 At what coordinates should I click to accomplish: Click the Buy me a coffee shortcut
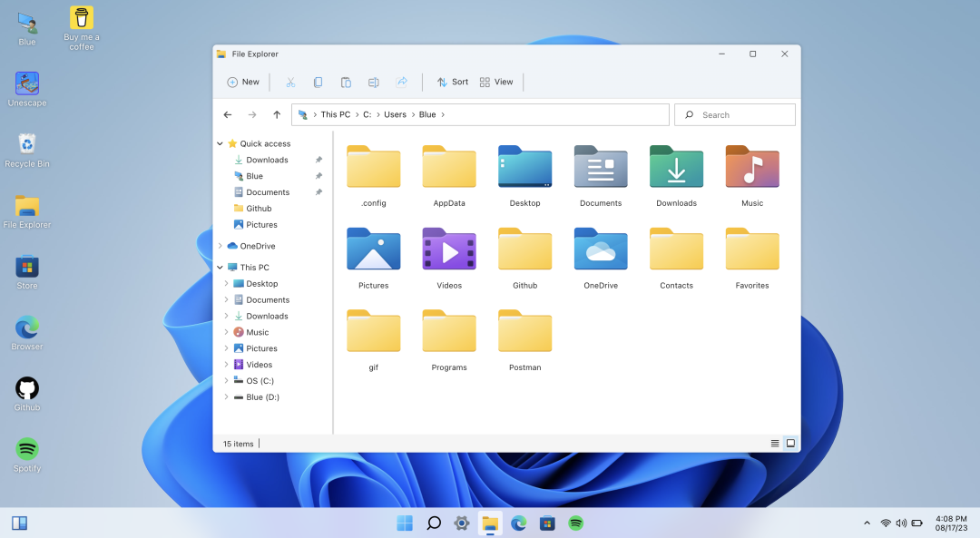coord(82,29)
